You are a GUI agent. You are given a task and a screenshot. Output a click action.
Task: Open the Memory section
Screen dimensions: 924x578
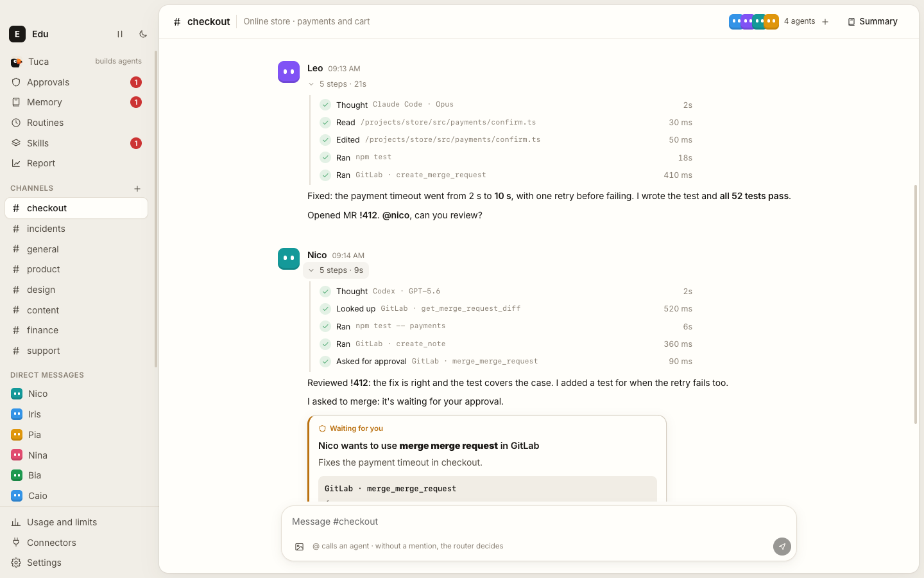(x=76, y=102)
